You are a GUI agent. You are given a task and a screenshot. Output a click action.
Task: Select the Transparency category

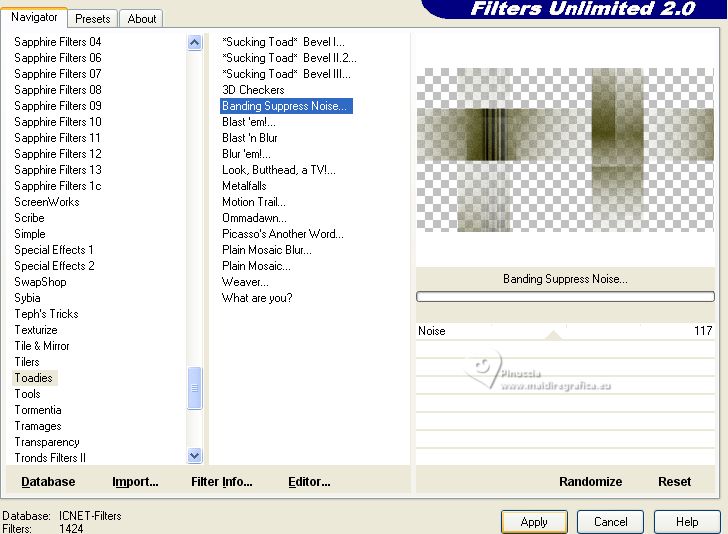(47, 443)
